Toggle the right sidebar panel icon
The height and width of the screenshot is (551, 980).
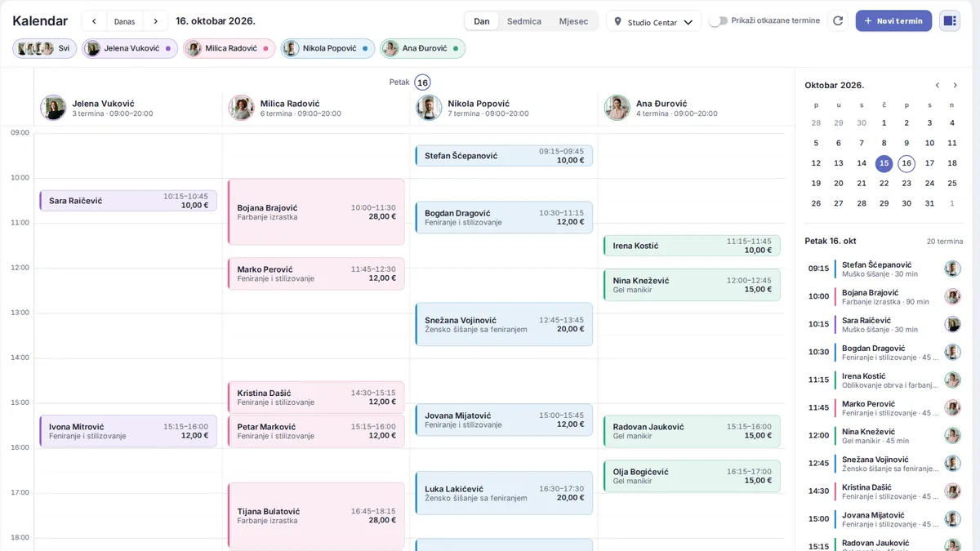[950, 21]
